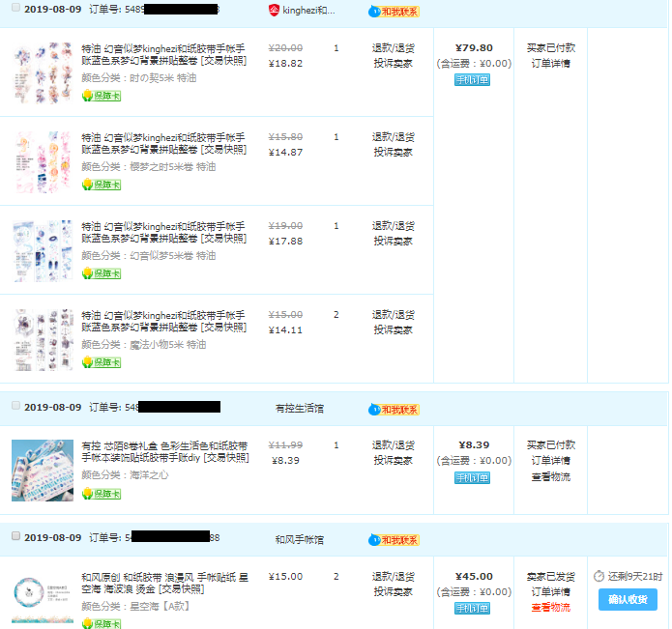Click 保障卡 badge under 海洋之心 item
This screenshot has height=629, width=672.
[x=102, y=493]
